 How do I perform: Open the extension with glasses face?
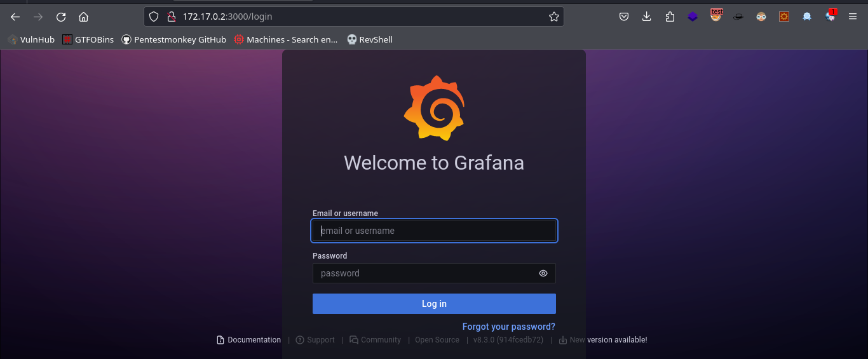coord(761,17)
